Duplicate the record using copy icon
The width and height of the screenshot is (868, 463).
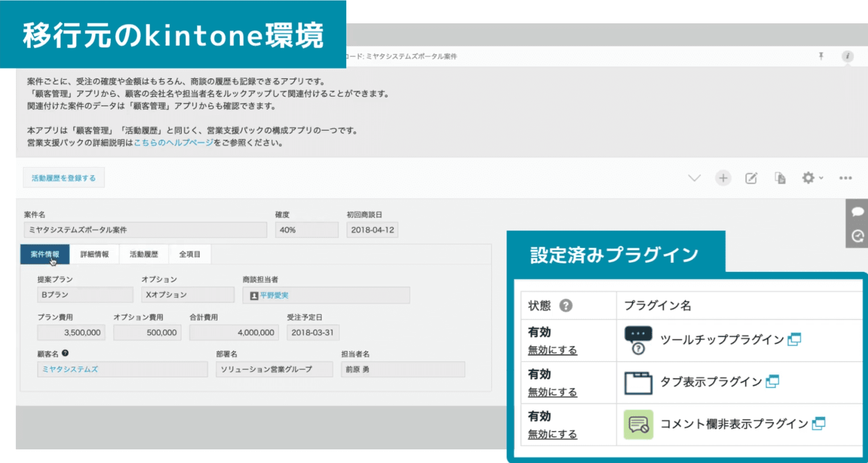point(780,178)
